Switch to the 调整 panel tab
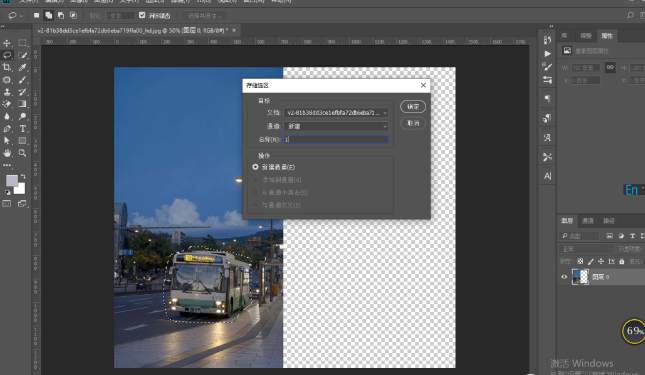645x375 pixels. (586, 36)
